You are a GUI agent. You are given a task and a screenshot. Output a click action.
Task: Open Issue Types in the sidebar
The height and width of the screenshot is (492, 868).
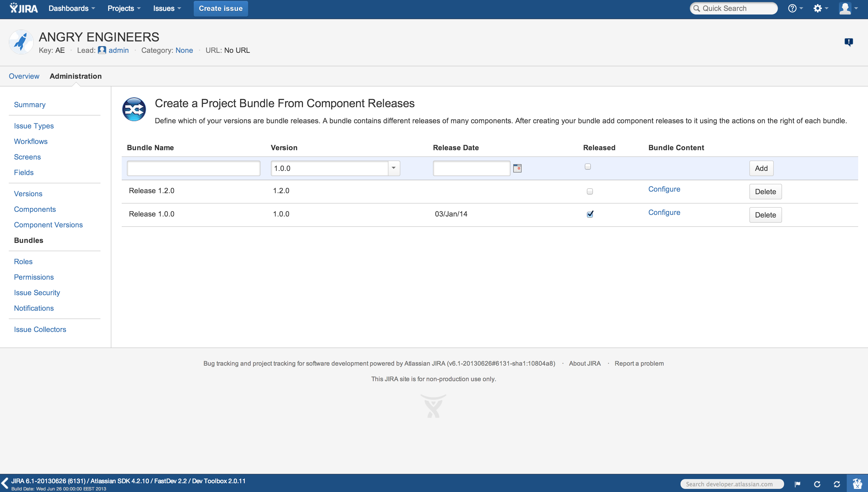pyautogui.click(x=34, y=126)
